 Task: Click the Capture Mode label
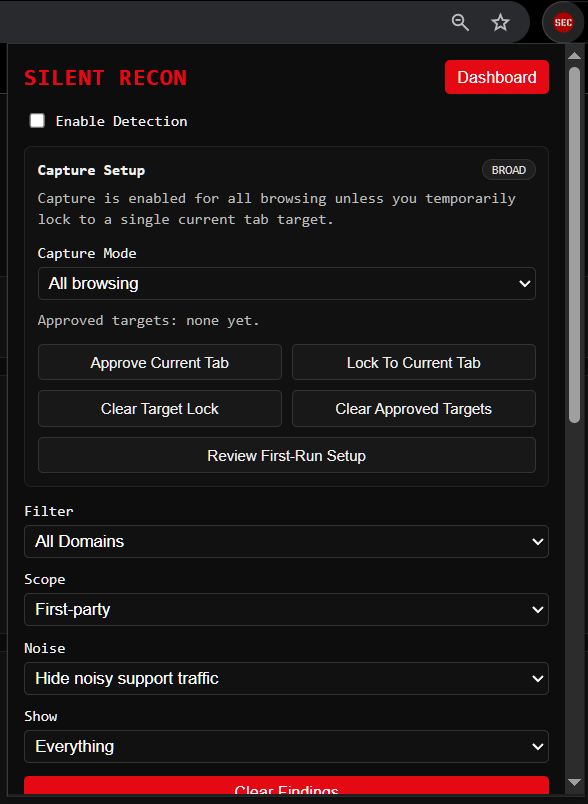[x=87, y=253]
